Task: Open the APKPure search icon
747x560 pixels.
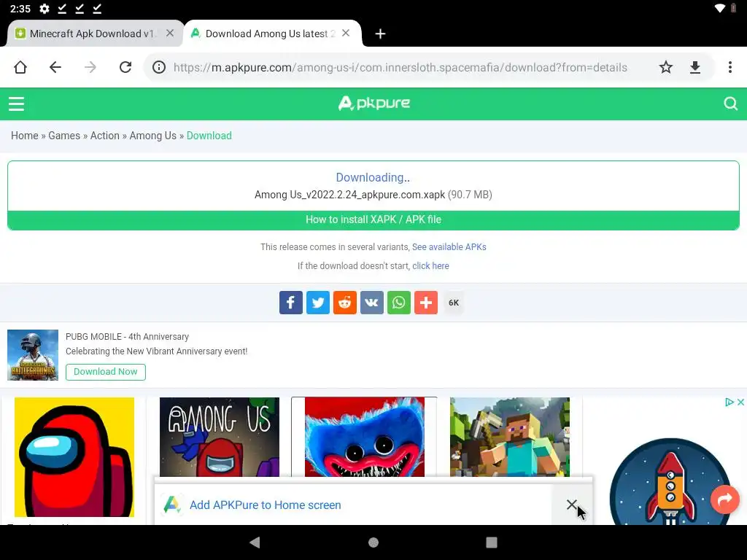Action: (730, 104)
